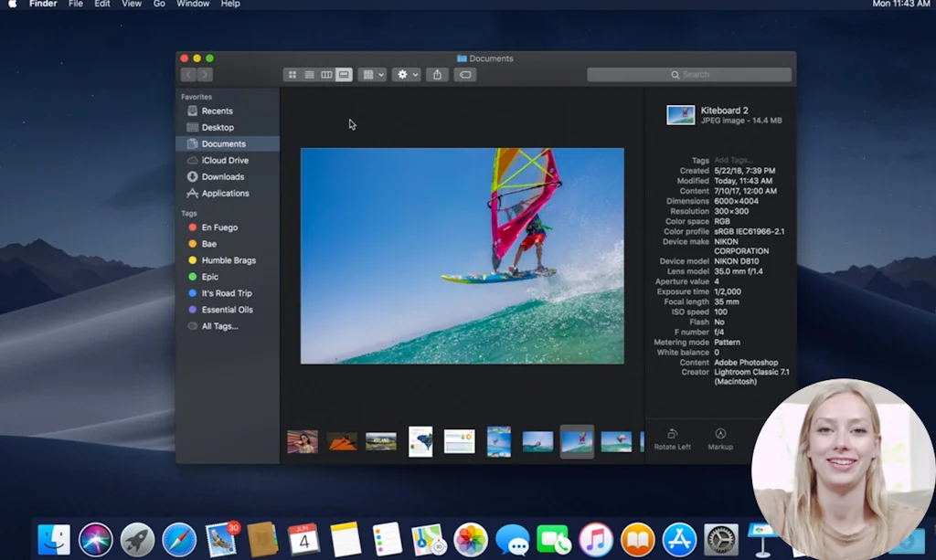Click the Finder search field
This screenshot has width=936, height=560.
pyautogui.click(x=689, y=75)
